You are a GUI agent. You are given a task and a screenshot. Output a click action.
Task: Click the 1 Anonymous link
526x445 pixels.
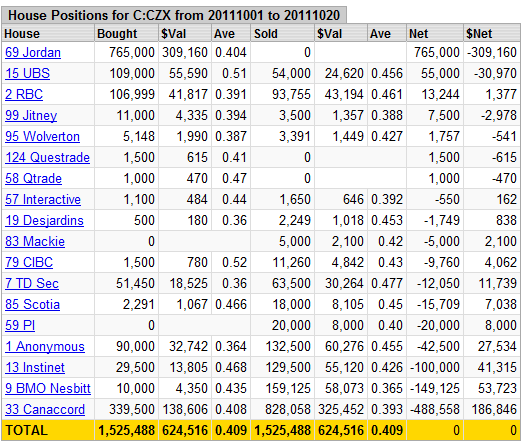[45, 347]
